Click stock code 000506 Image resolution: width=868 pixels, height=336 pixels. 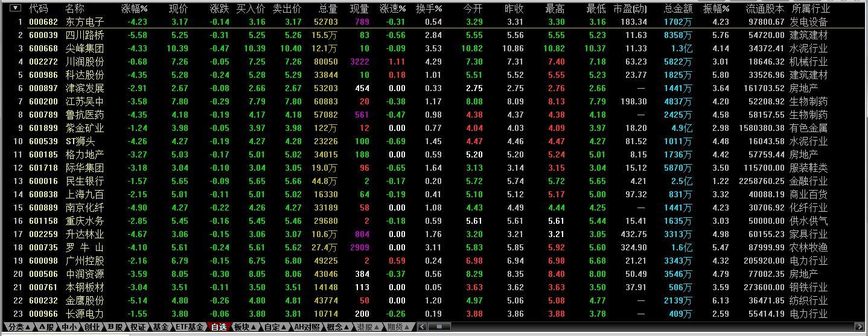click(43, 274)
